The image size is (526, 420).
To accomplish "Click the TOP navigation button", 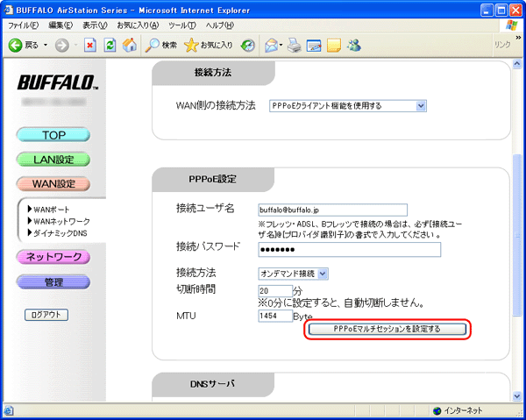I will click(x=53, y=135).
